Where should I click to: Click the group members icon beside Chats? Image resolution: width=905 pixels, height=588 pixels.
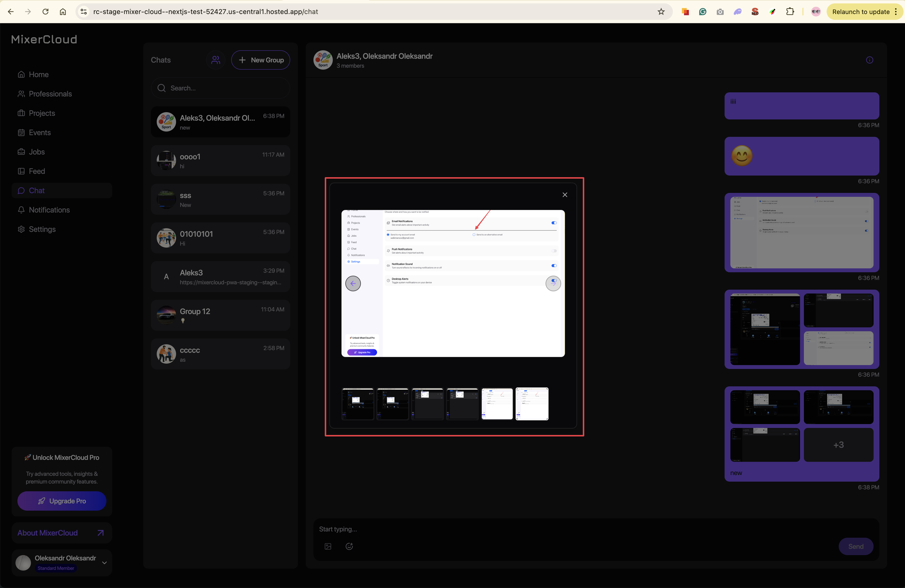[215, 60]
